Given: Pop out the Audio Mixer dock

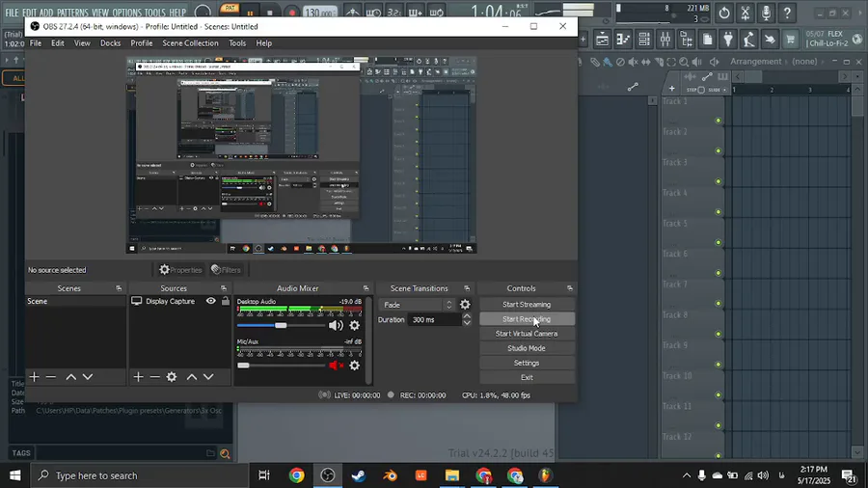Looking at the screenshot, I should (366, 288).
